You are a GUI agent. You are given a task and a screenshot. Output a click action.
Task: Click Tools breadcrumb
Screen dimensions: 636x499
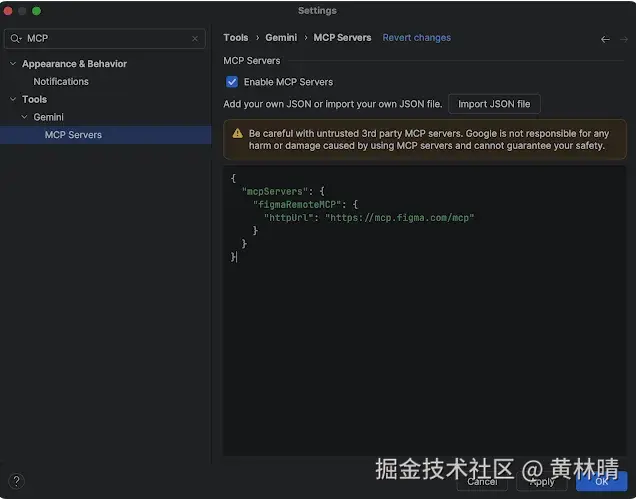[236, 38]
